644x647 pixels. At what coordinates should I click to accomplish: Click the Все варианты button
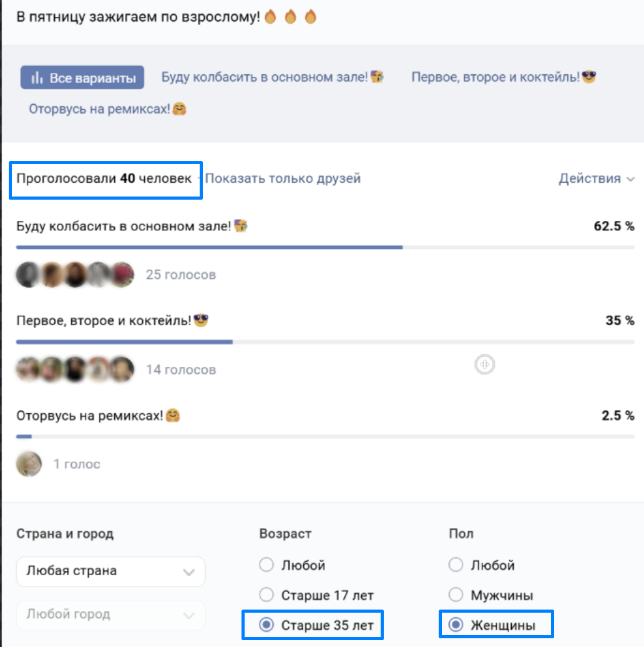[x=82, y=79]
